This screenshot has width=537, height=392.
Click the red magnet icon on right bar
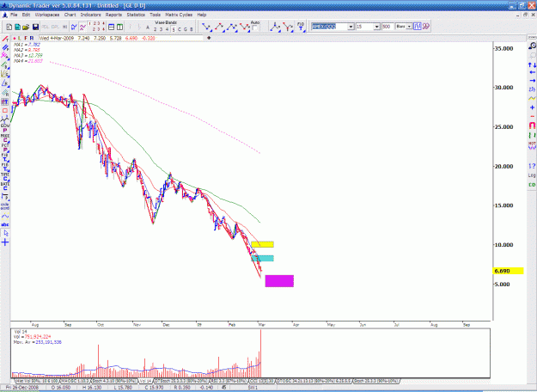(532, 126)
